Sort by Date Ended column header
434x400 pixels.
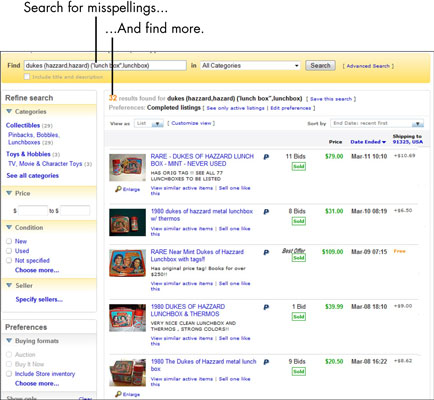[368, 142]
